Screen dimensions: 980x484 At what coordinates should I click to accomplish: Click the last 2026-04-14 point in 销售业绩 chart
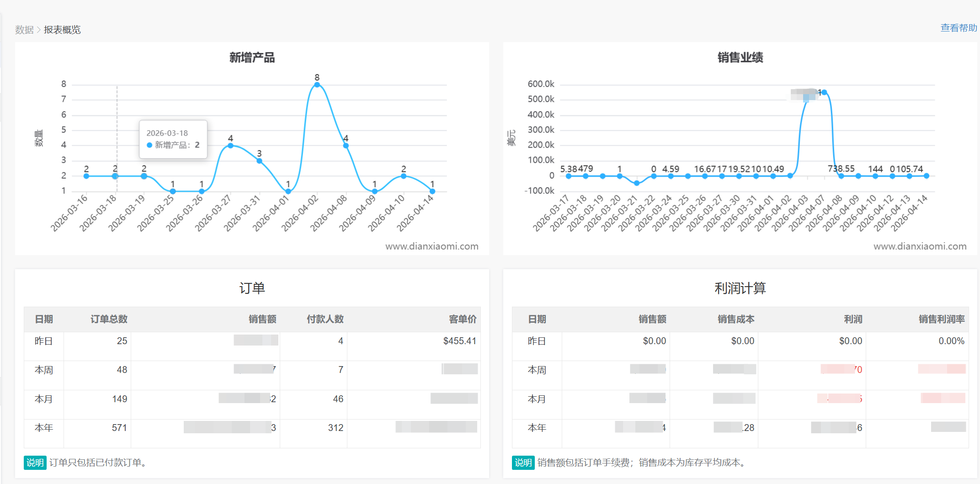[926, 176]
